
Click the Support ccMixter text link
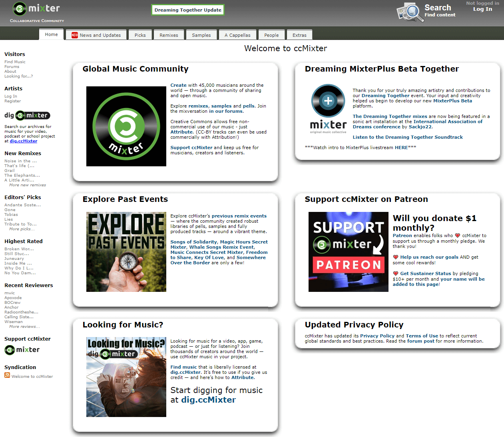tap(191, 148)
